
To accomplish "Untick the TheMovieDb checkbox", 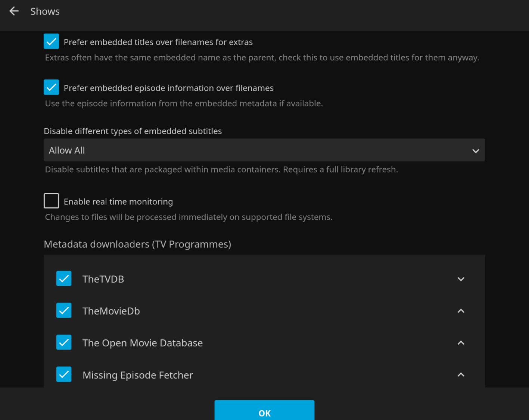I will point(64,310).
